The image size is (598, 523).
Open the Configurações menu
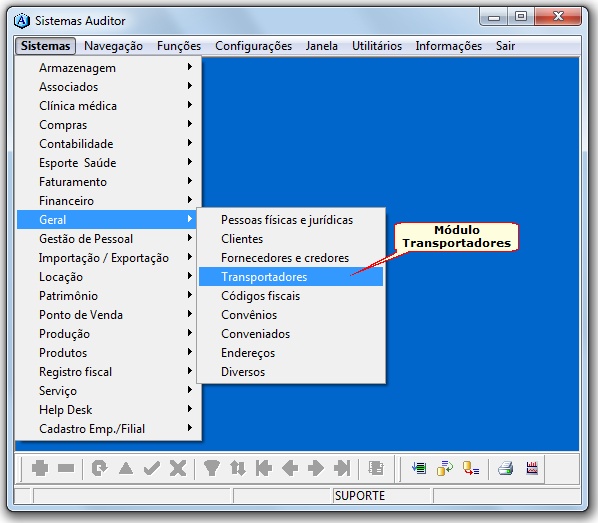pyautogui.click(x=254, y=46)
